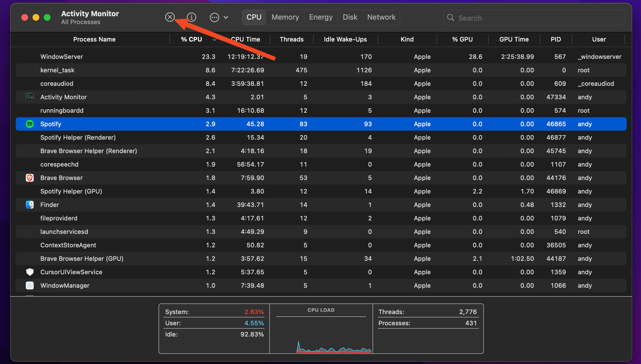The width and height of the screenshot is (641, 364).
Task: Sort by the Process Name column header
Action: coord(94,39)
